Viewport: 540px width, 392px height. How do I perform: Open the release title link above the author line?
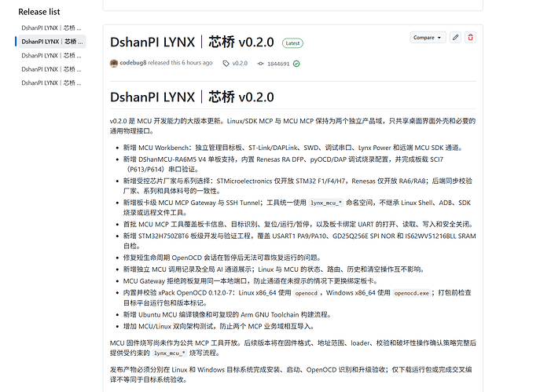coord(192,42)
